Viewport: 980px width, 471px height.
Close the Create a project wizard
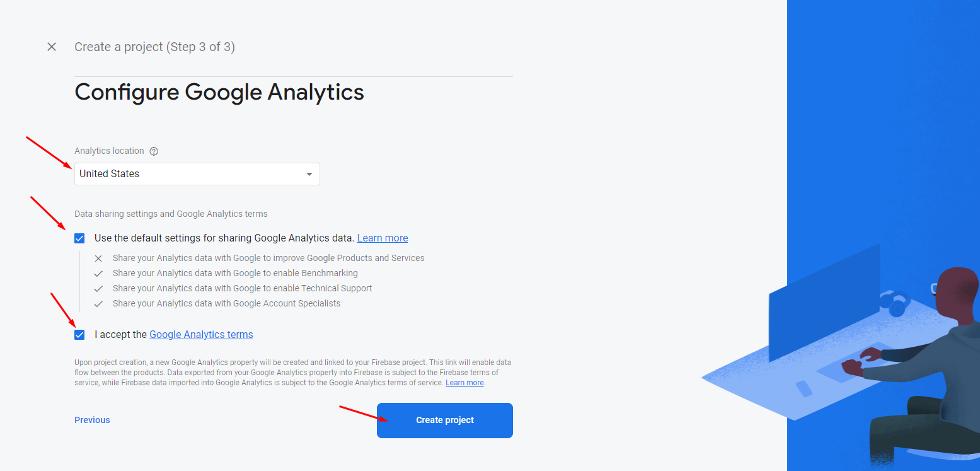52,47
